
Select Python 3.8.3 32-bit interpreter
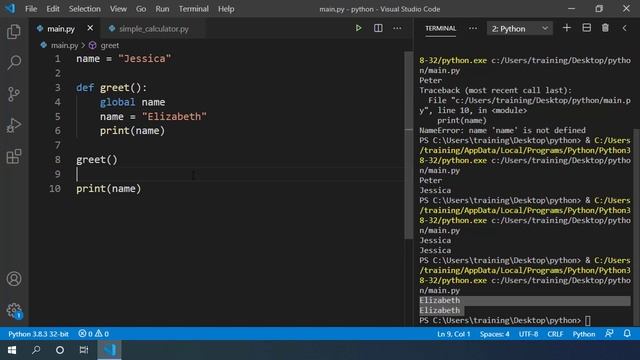38,334
